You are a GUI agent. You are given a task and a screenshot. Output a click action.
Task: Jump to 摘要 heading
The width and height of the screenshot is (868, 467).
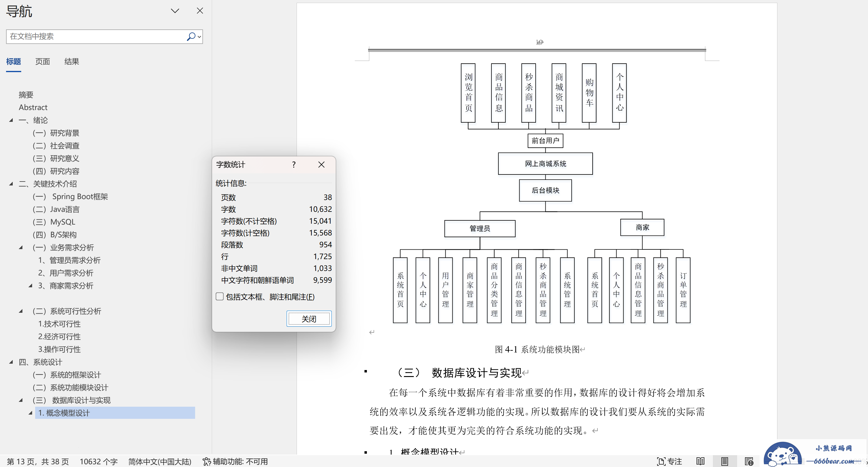click(26, 95)
